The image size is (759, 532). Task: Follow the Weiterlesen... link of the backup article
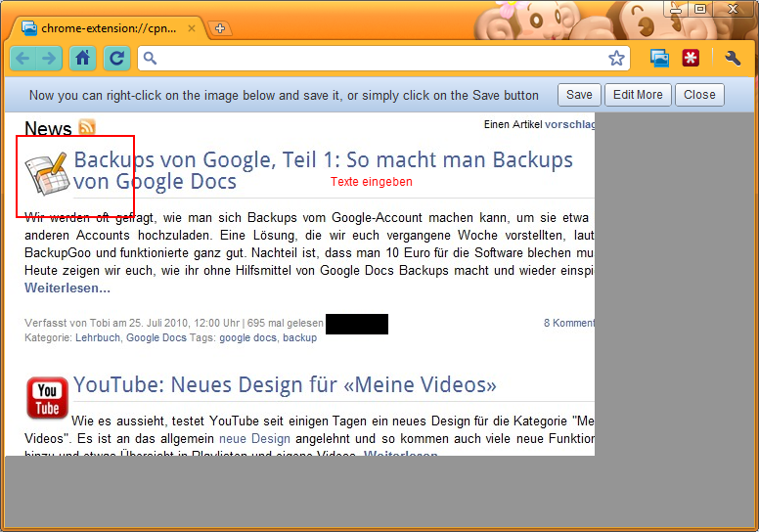[x=67, y=288]
